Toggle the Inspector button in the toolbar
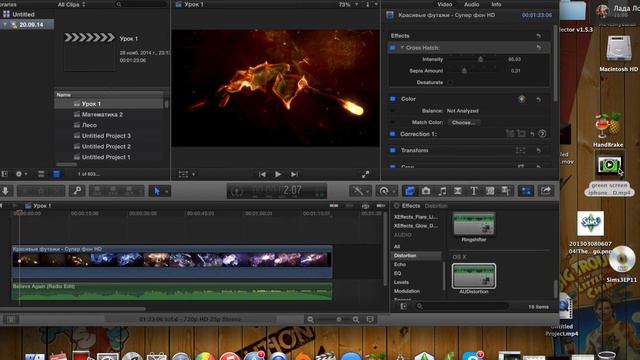Screen dimensions: 640x360 click(526, 191)
